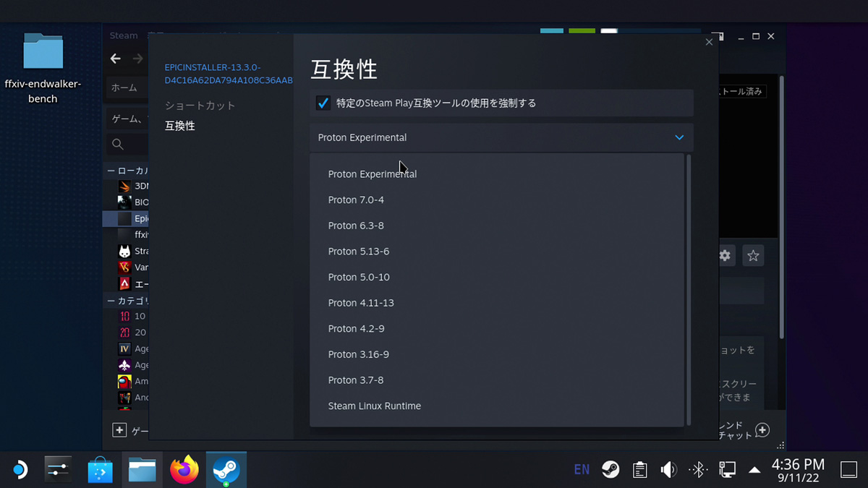Open the volume control tray icon
The height and width of the screenshot is (488, 868).
click(668, 470)
